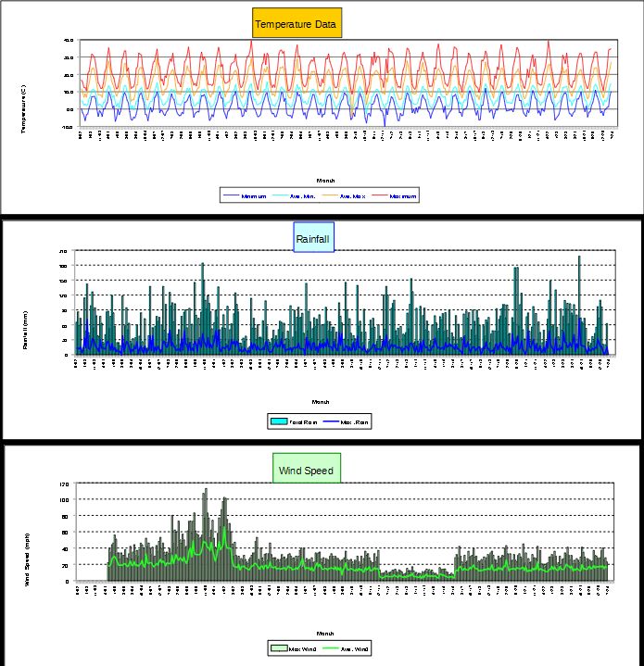Select the Rainfall chart title
This screenshot has height=666, width=644.
click(313, 237)
